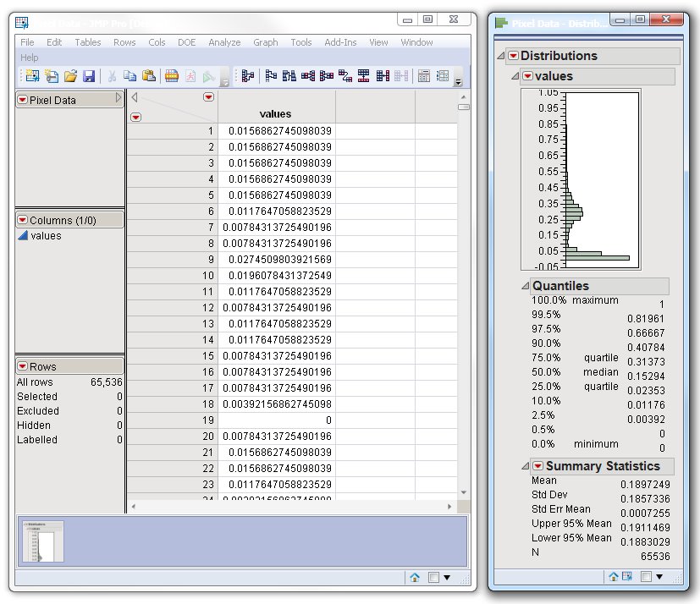700x604 pixels.
Task: Click the vertical scrollbar of the data grid
Action: coord(463,296)
